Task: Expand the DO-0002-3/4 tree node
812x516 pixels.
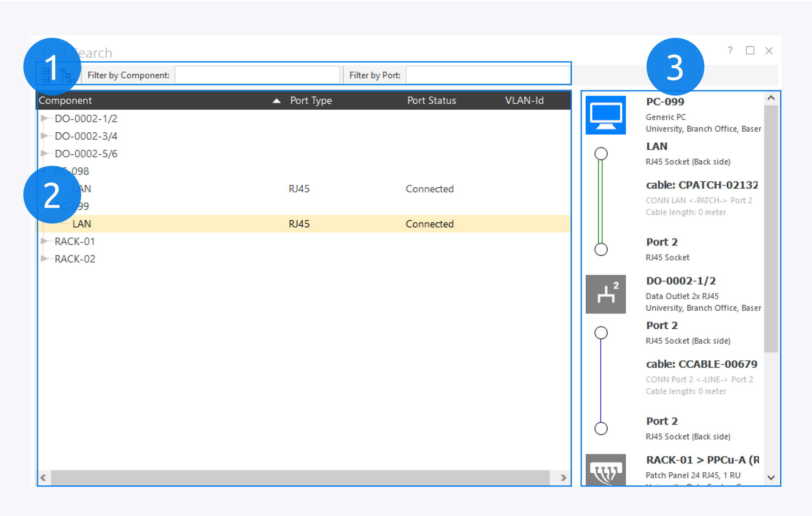Action: pyautogui.click(x=44, y=136)
